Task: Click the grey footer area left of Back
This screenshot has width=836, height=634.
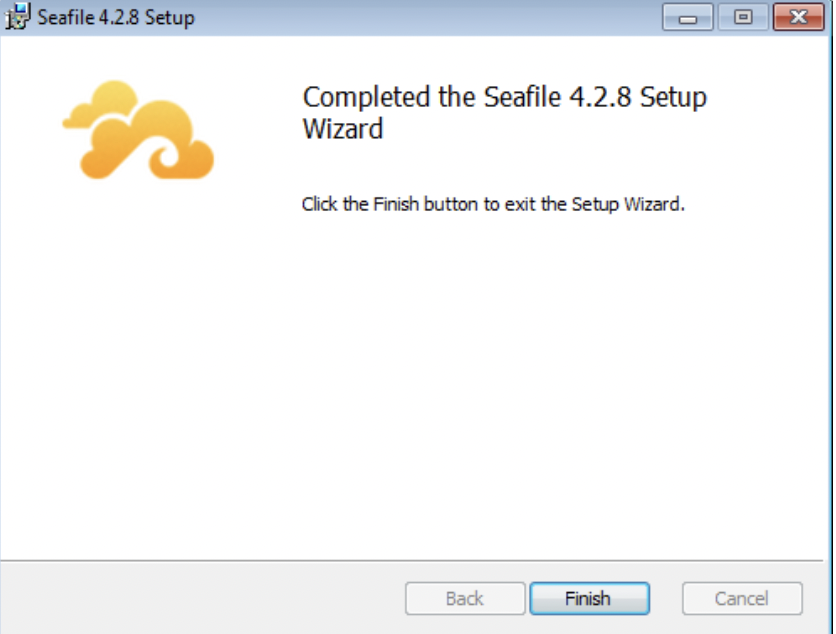Action: coord(200,599)
